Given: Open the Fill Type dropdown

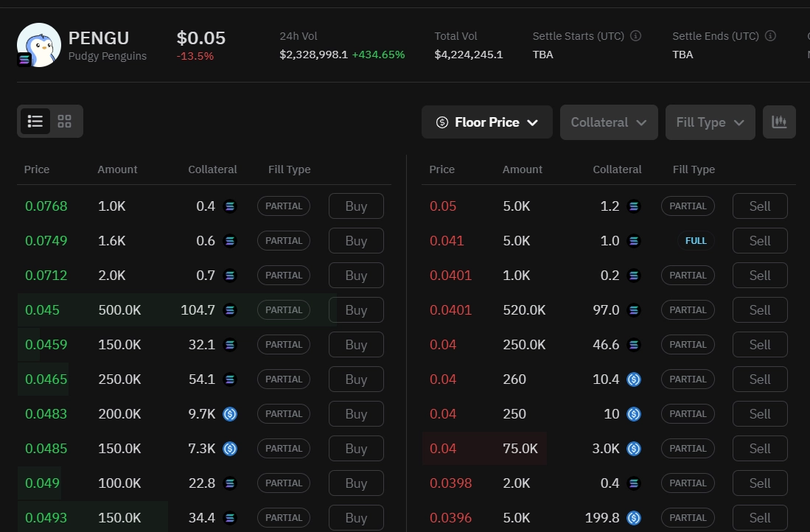Looking at the screenshot, I should (x=710, y=122).
